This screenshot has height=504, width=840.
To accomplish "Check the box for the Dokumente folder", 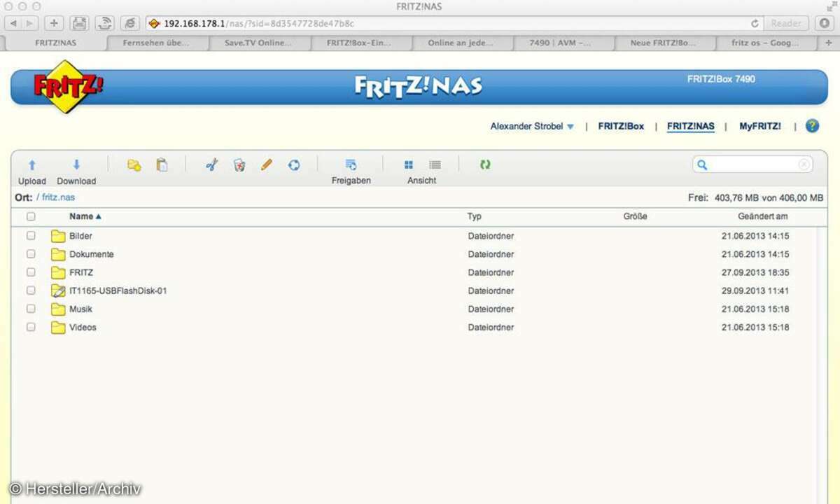I will (x=31, y=254).
